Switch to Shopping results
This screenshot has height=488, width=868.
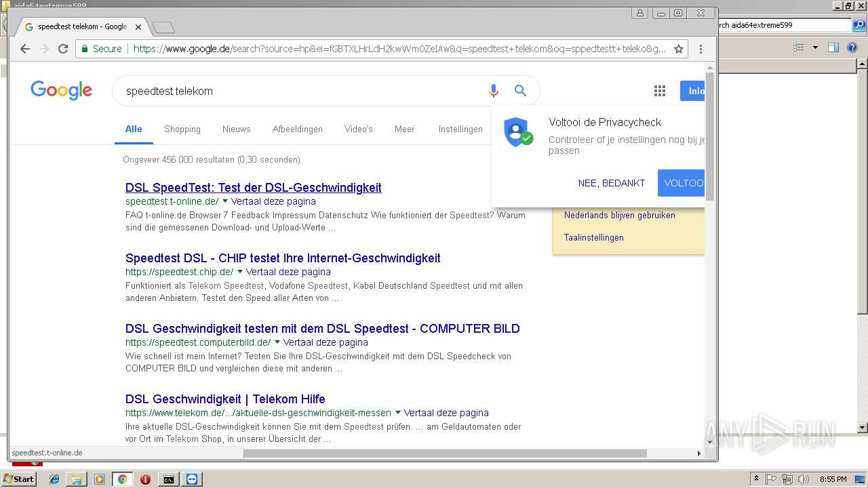182,129
